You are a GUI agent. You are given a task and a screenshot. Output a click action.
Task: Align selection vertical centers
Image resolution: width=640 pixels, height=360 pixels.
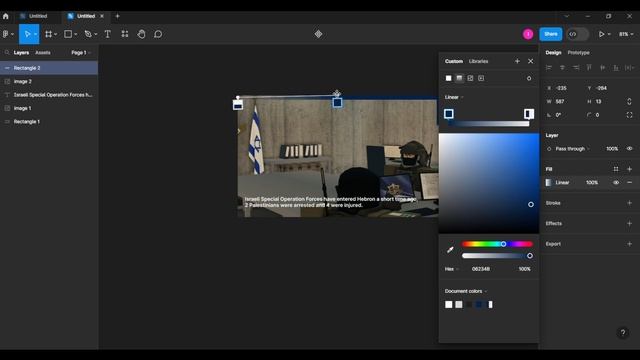pyautogui.click(x=602, y=67)
